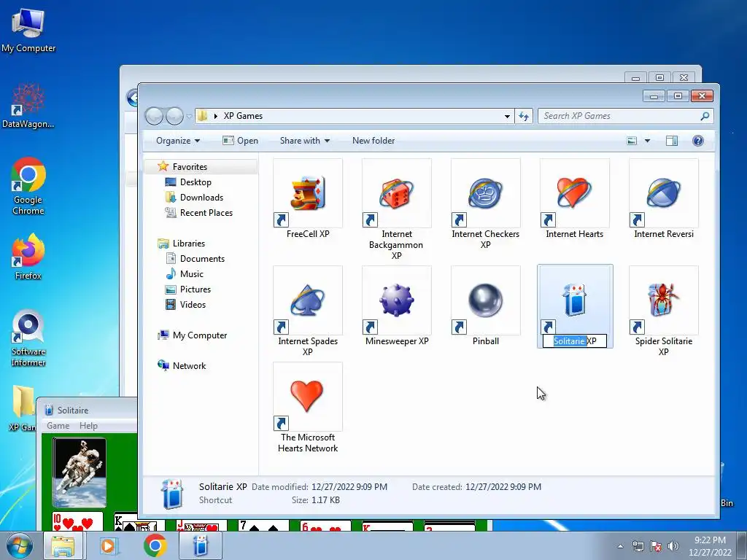The image size is (747, 560).
Task: Click the refresh button beside address bar
Action: coord(524,116)
